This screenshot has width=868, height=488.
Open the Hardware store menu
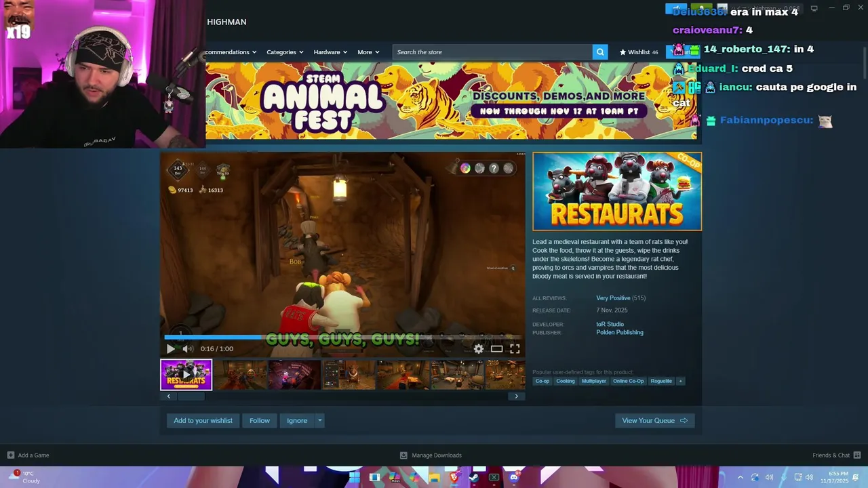pyautogui.click(x=330, y=52)
